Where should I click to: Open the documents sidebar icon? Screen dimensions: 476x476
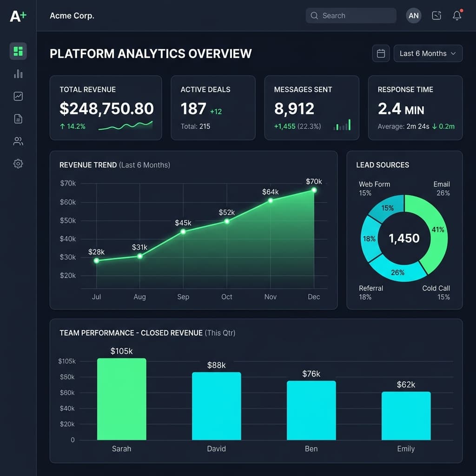tap(18, 119)
